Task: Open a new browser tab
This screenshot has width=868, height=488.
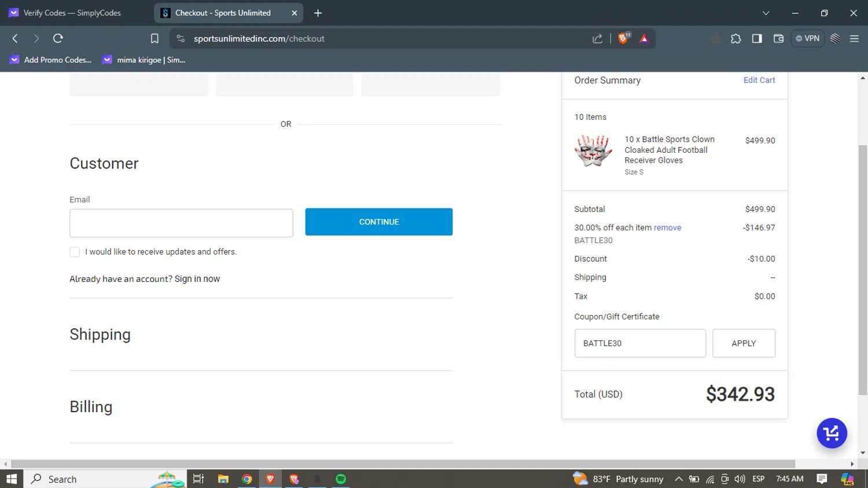Action: tap(318, 13)
